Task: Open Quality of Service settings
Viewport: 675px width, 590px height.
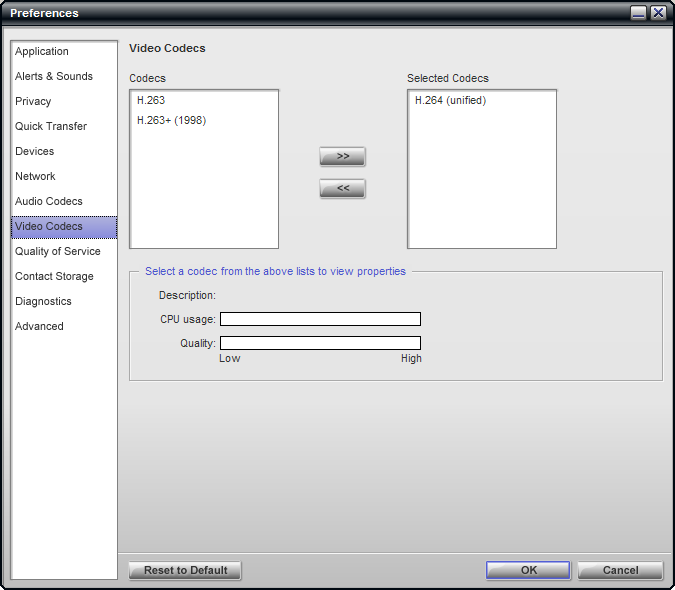Action: click(58, 251)
